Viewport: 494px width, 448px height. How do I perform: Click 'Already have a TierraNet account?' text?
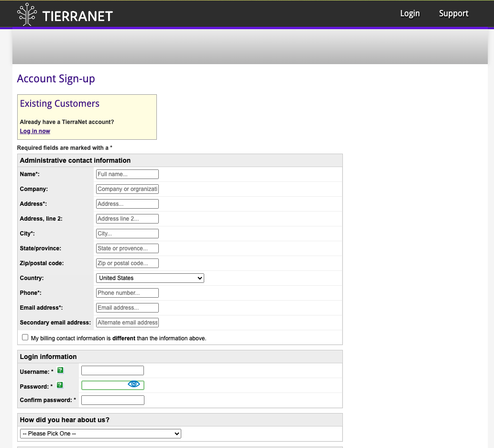(67, 122)
